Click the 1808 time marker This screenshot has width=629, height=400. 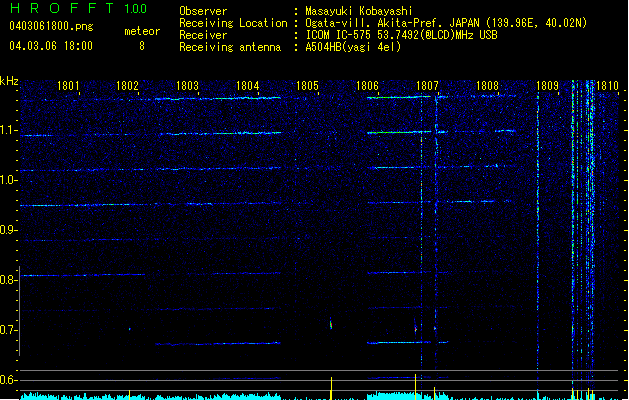pyautogui.click(x=487, y=86)
